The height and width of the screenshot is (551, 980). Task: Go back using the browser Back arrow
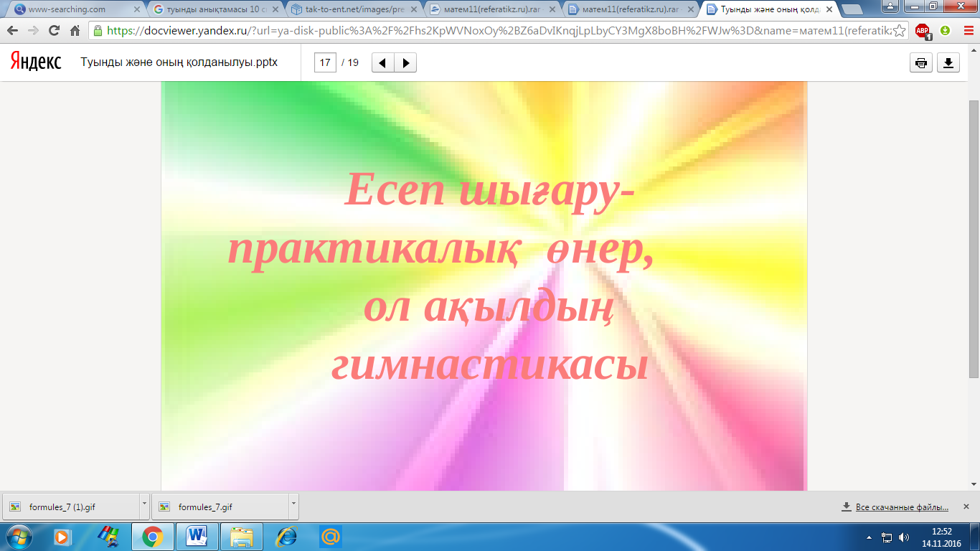(12, 31)
